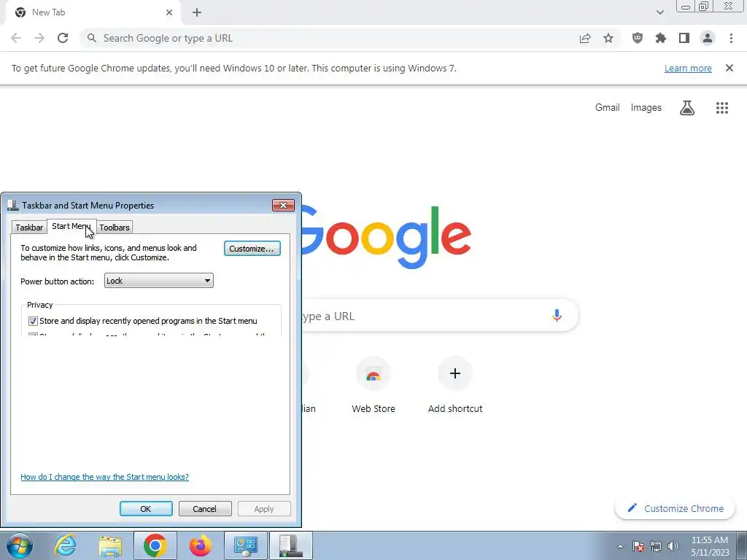Toggle Chrome side panel icon

pos(684,38)
